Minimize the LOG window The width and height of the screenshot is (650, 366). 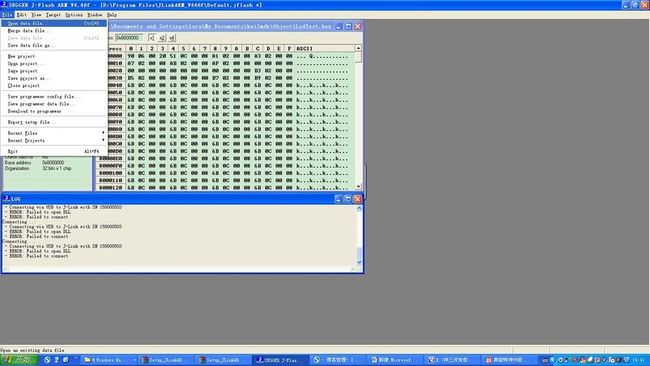coord(338,199)
